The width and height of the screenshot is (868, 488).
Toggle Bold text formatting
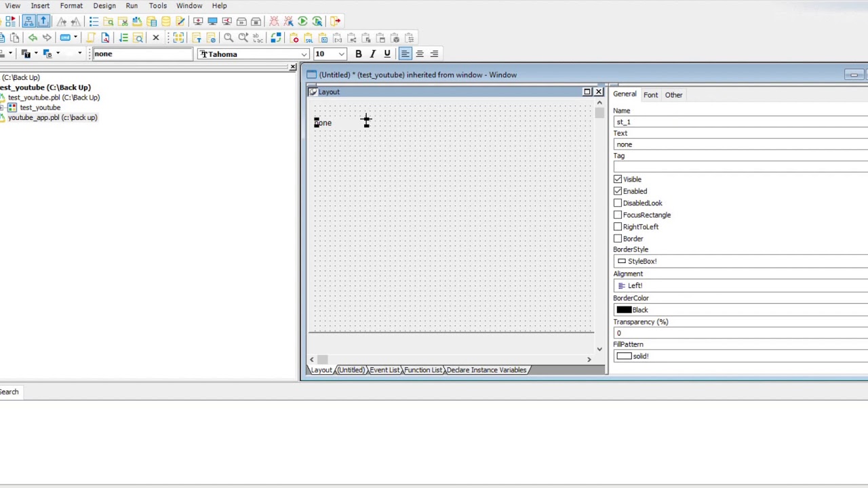(x=358, y=54)
